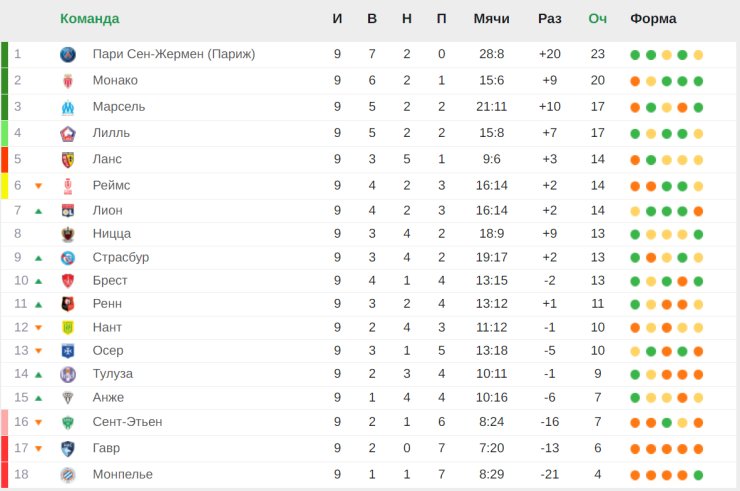The height and width of the screenshot is (491, 740).
Task: Click the Lyon club crest
Action: (68, 211)
